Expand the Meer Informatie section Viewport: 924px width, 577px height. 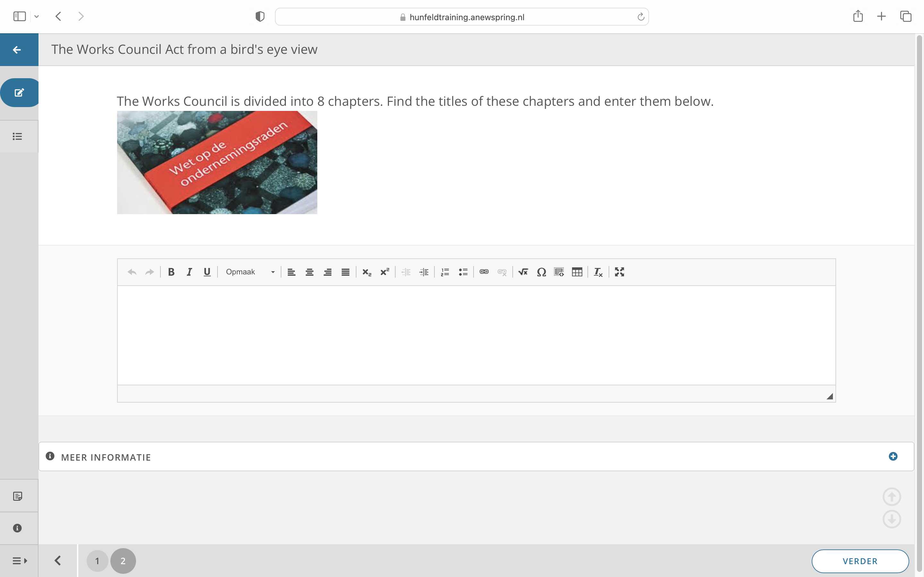click(x=893, y=456)
